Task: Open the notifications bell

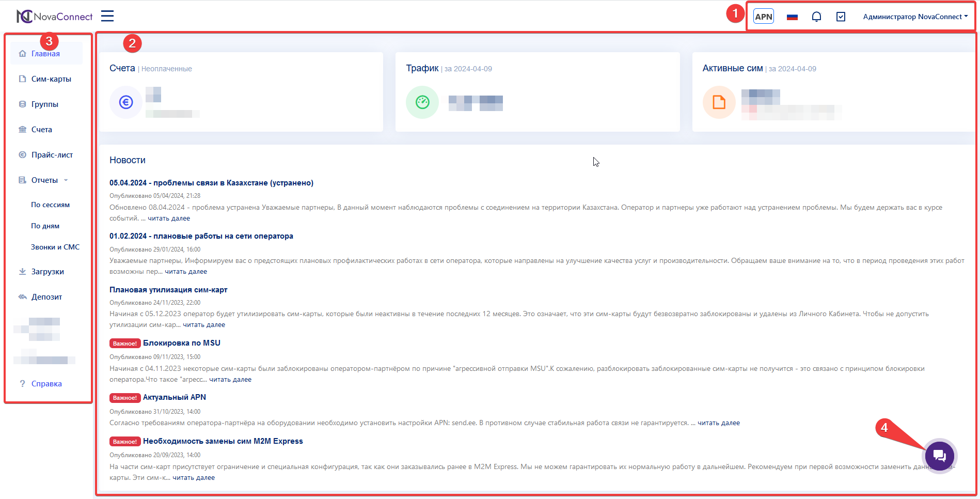Action: click(816, 17)
